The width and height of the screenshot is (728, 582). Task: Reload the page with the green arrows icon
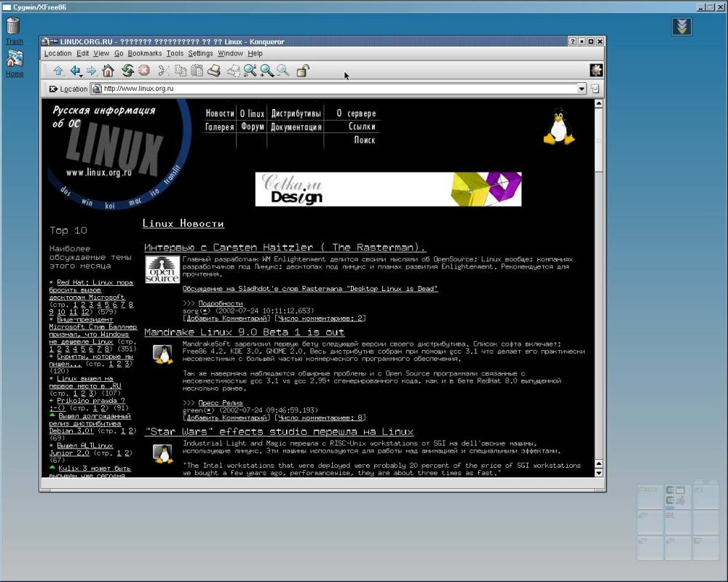tap(127, 71)
